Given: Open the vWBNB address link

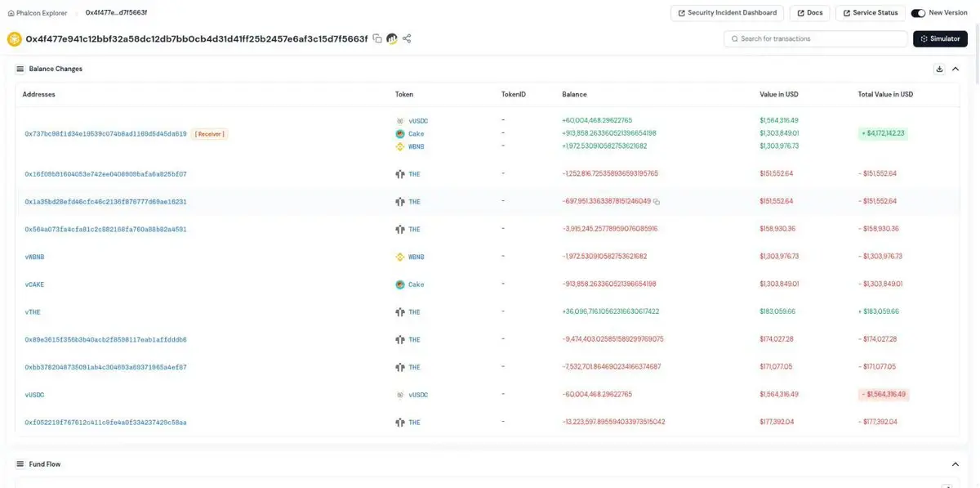Looking at the screenshot, I should [36, 257].
